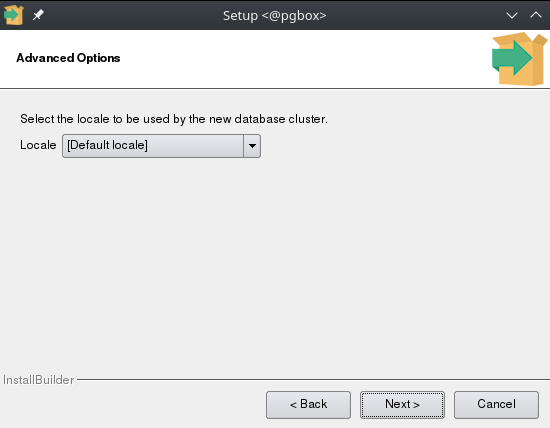
Task: Go back with the < Back button
Action: click(x=308, y=405)
